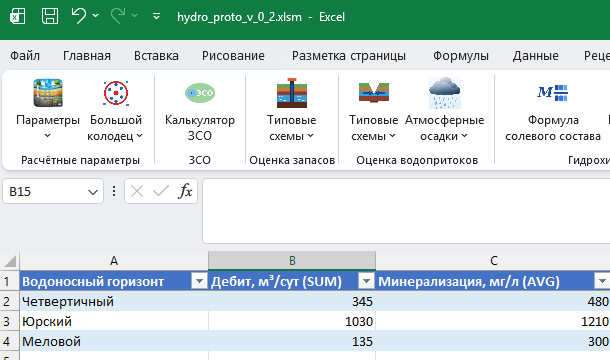610x360 pixels.
Task: Select the cell showing 345
Action: click(292, 301)
